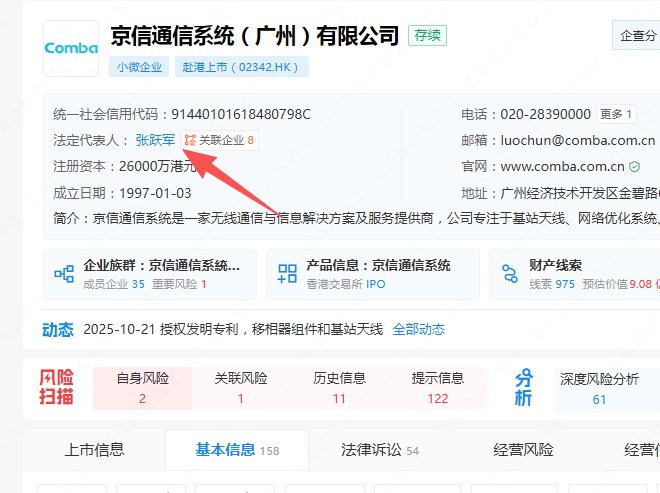The image size is (660, 493).
Task: Open 全部动态 link
Action: (x=418, y=329)
